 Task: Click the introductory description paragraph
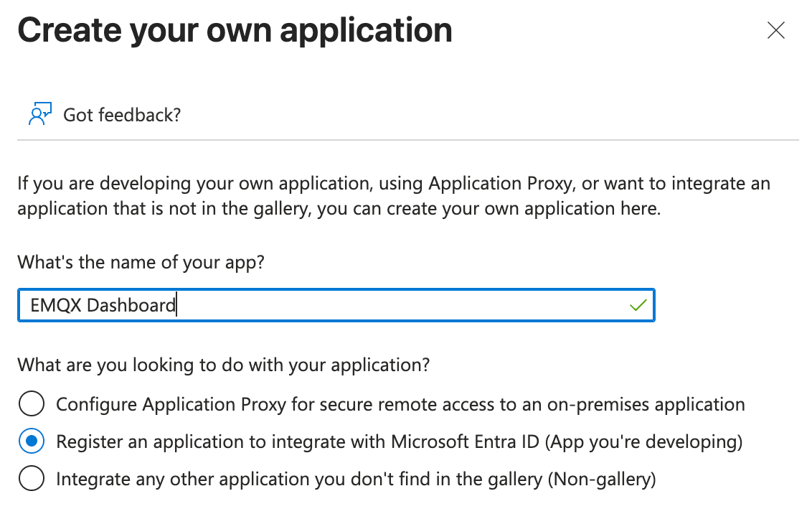393,196
